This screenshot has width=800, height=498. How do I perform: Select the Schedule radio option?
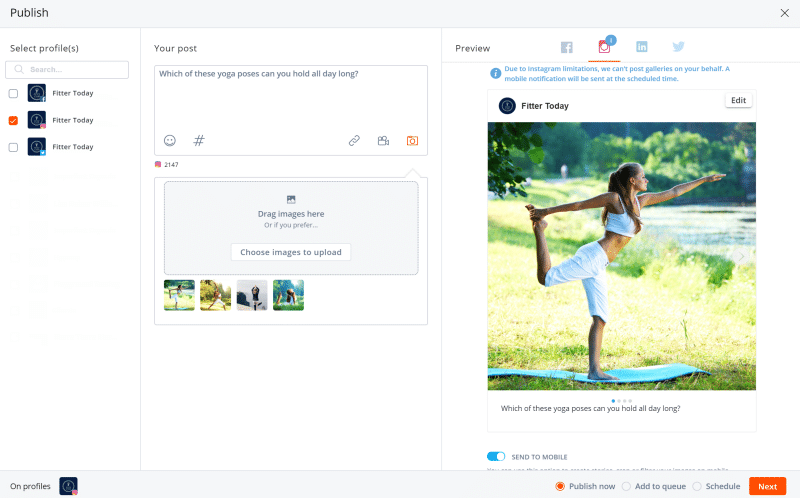click(696, 486)
